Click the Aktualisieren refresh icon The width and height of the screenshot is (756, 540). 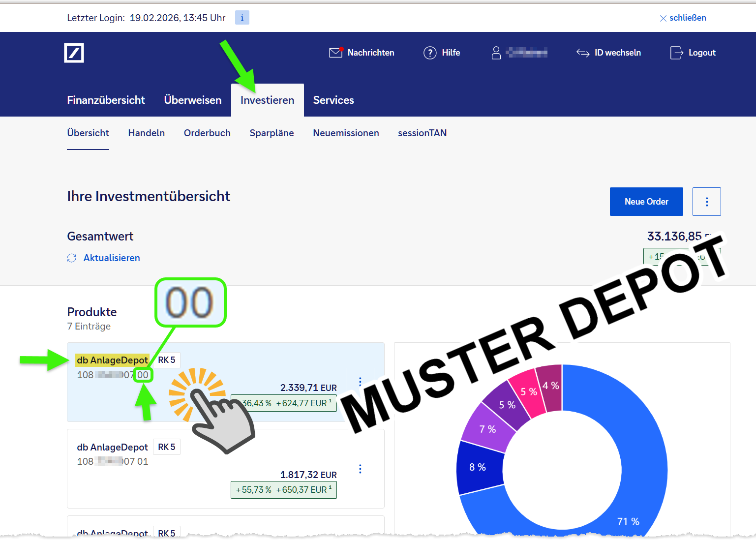tap(72, 258)
